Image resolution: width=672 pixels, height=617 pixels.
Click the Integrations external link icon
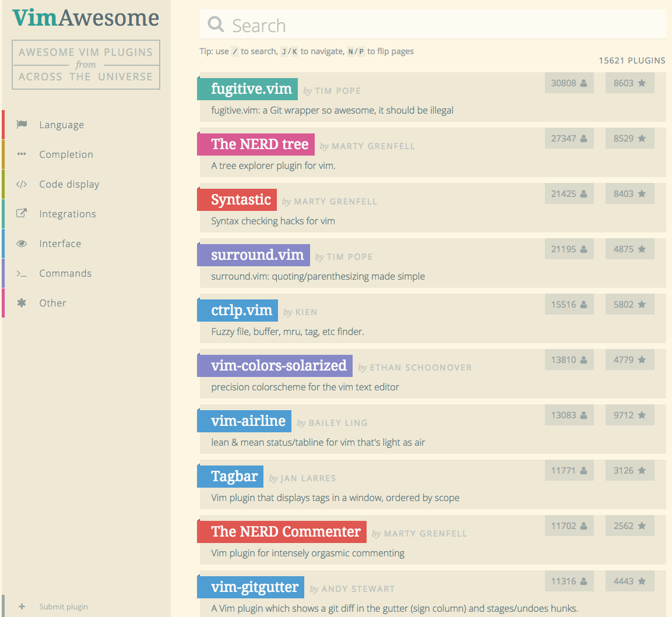22,213
